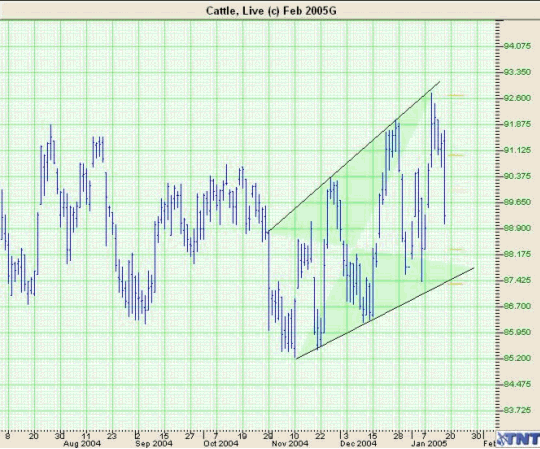This screenshot has height=449, width=540.
Task: Select the Jan 2005 date label
Action: coord(429,443)
